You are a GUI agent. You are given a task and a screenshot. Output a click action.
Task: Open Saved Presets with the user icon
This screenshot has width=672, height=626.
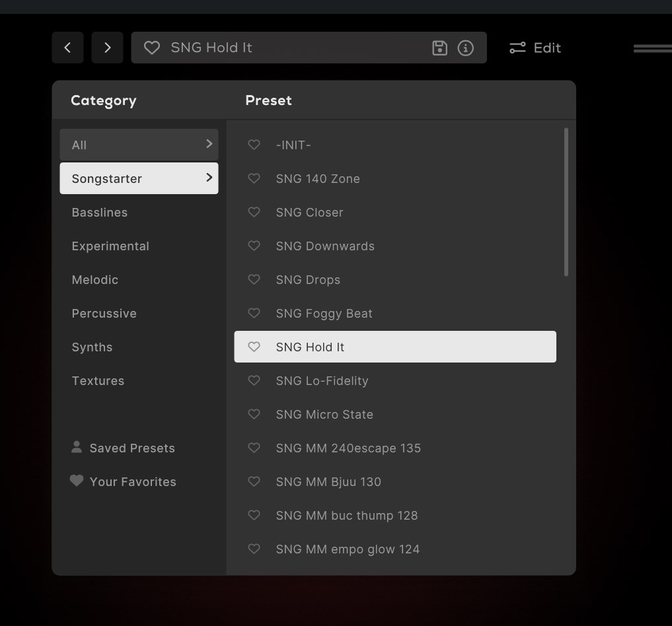[x=77, y=447]
